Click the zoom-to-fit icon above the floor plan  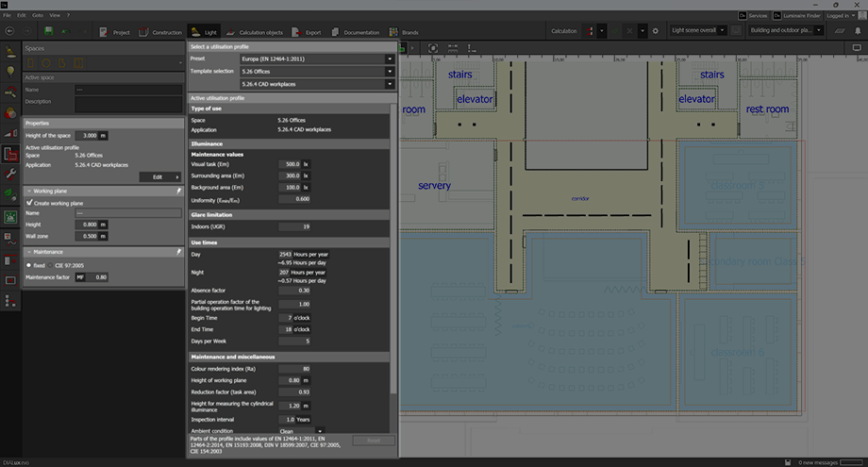click(x=433, y=47)
